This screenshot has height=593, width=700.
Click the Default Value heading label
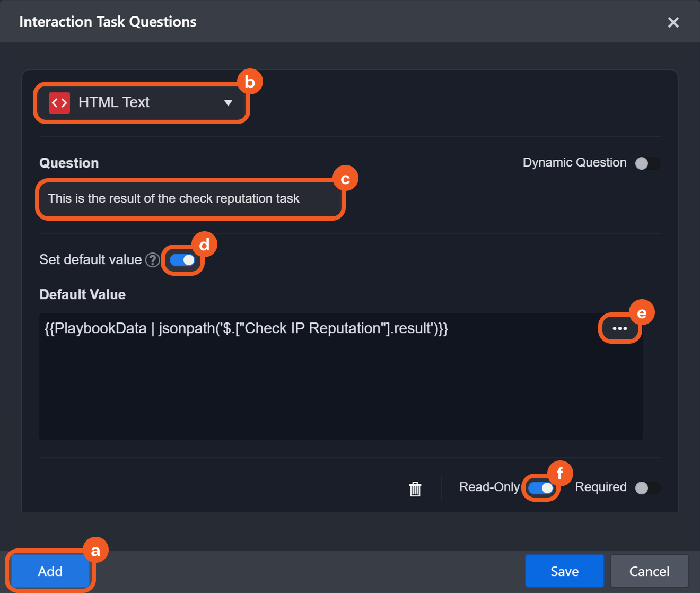click(82, 294)
